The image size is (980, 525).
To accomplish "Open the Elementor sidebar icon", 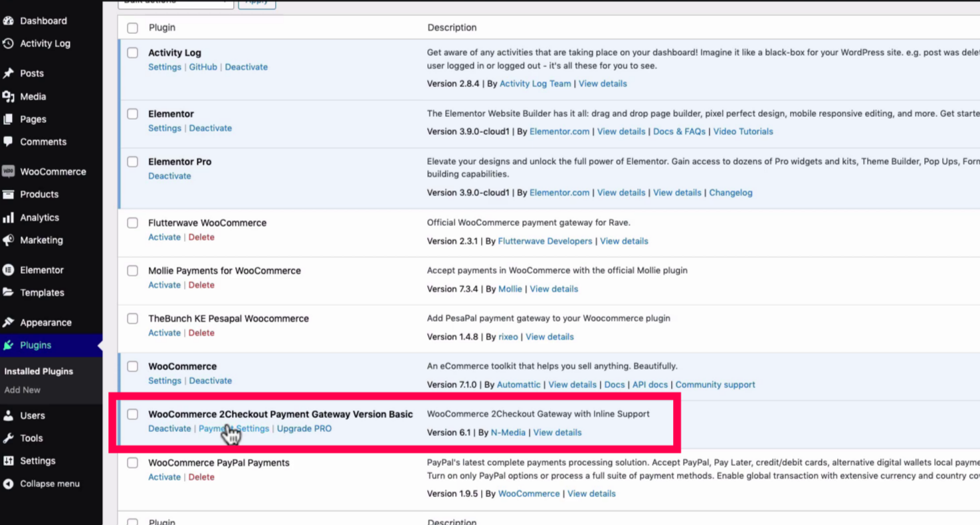I will (x=9, y=270).
